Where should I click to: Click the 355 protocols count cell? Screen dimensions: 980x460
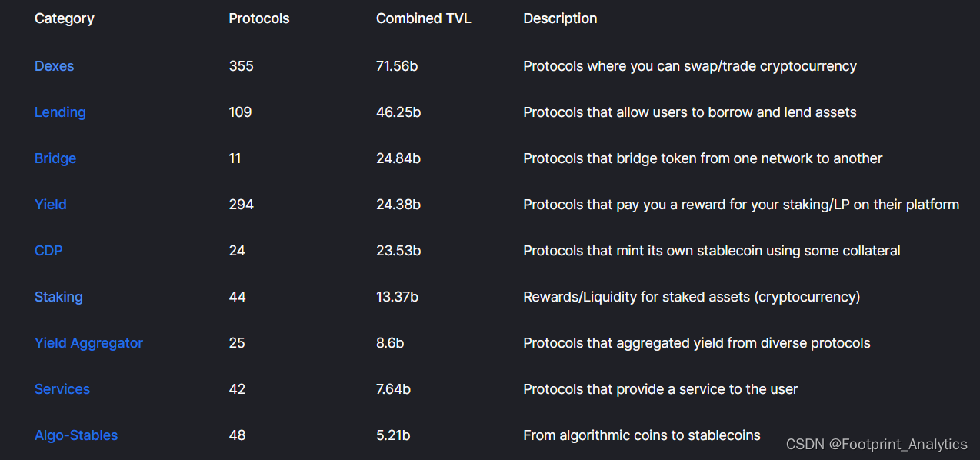241,66
